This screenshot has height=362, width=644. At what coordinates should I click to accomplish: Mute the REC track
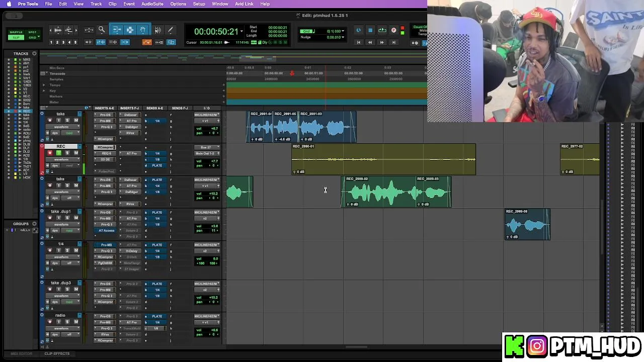pyautogui.click(x=76, y=153)
